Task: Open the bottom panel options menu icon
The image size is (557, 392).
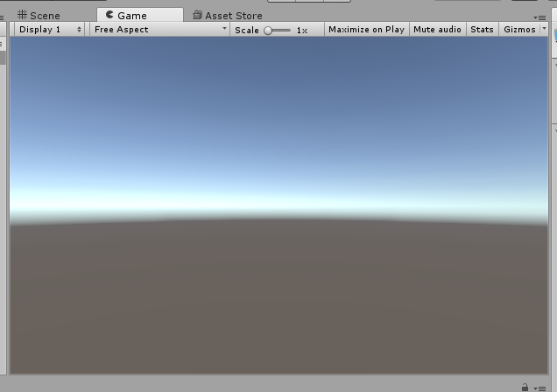Action: point(539,388)
